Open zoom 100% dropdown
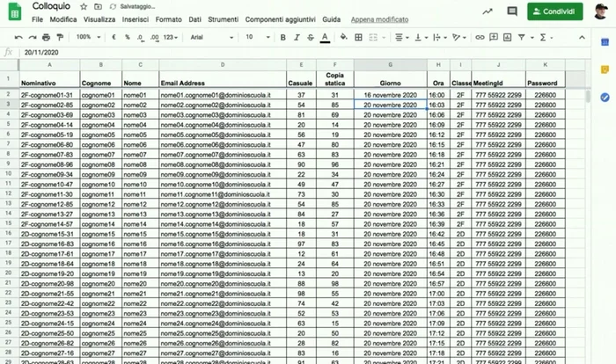The height and width of the screenshot is (364, 616). pos(88,37)
